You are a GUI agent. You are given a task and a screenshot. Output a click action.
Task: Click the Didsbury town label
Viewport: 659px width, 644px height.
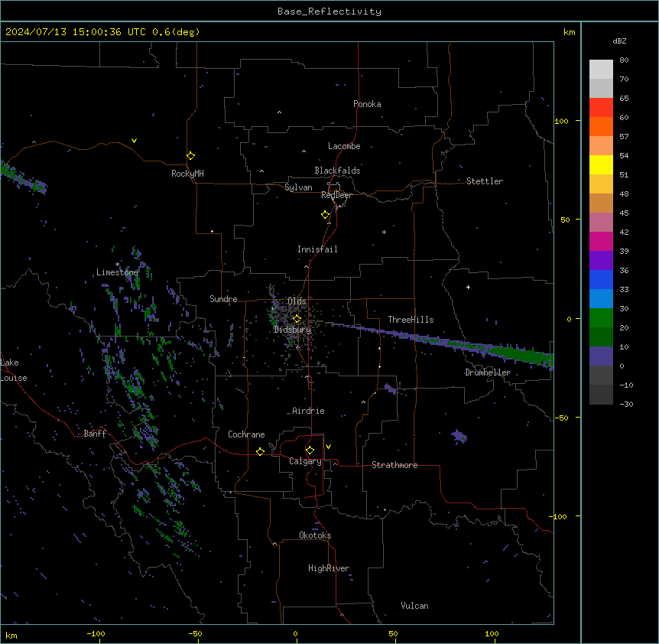pos(292,330)
